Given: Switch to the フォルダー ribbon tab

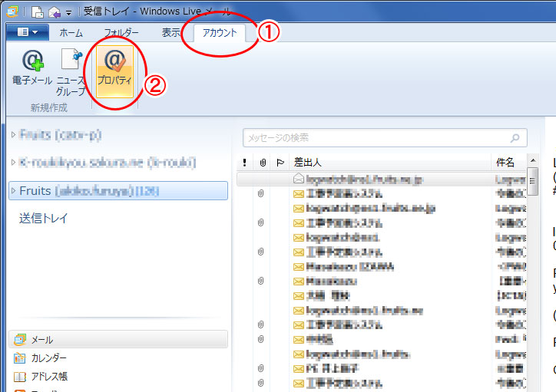Looking at the screenshot, I should (121, 32).
